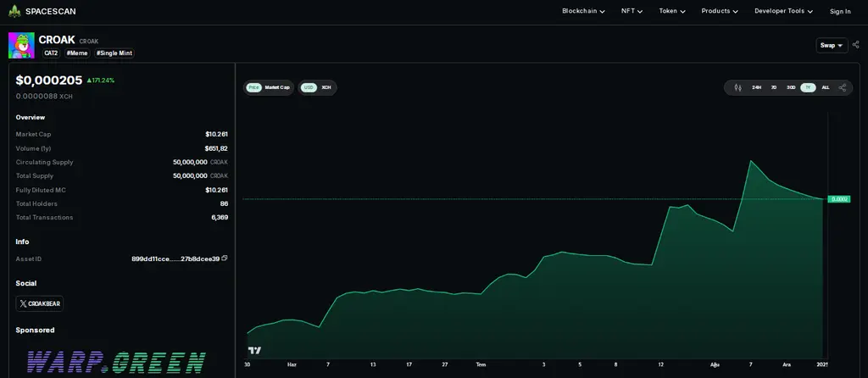
Task: Click the 171.24% change indicator
Action: (100, 81)
